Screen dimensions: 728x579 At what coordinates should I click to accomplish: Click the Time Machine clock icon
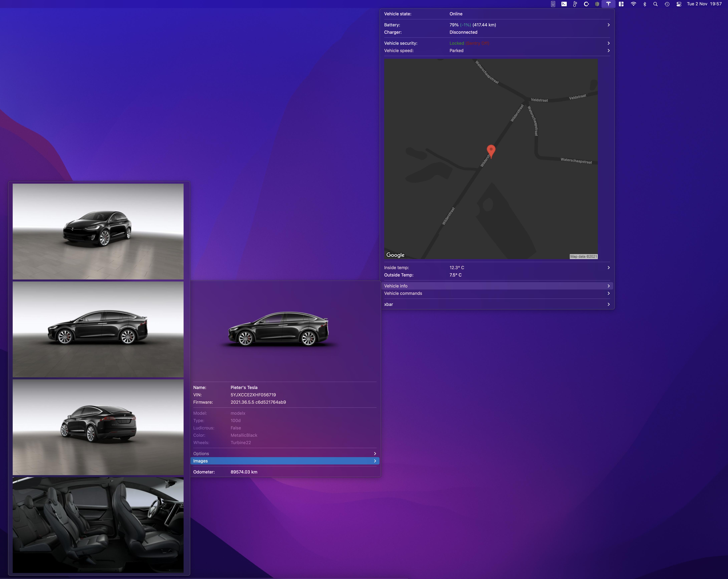point(667,4)
